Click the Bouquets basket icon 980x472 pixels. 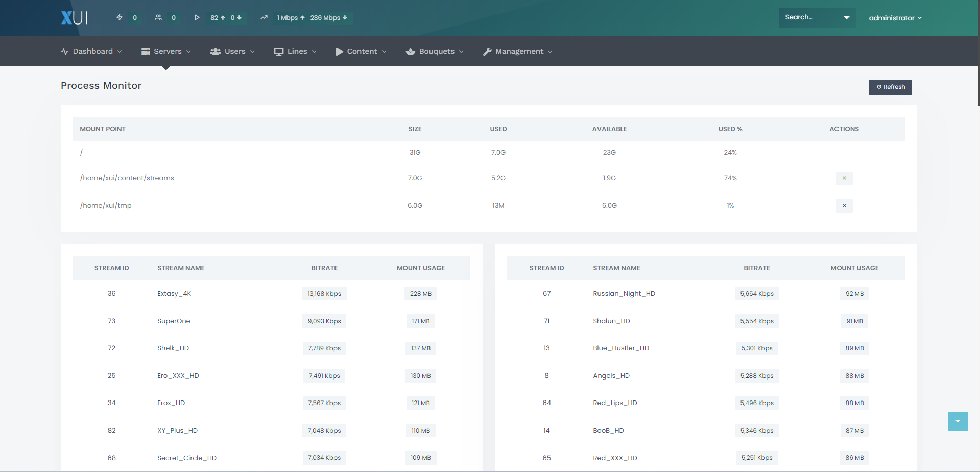coord(410,51)
